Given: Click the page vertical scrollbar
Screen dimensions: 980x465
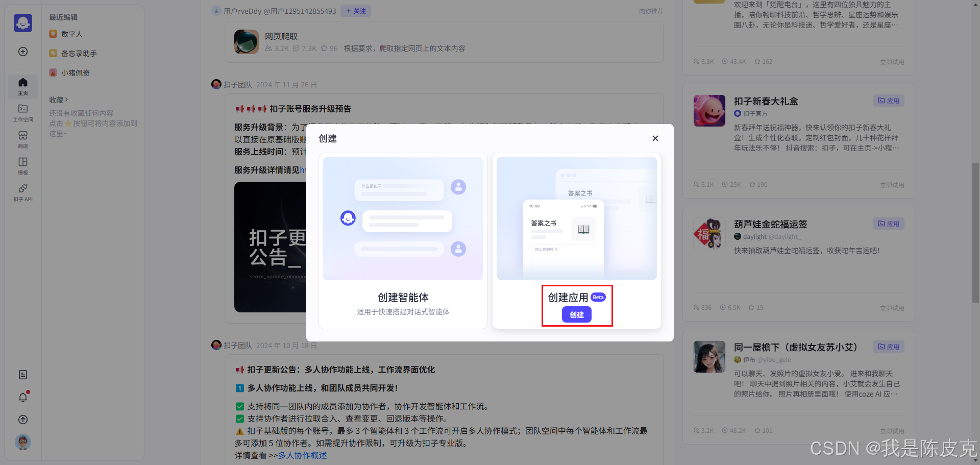Looking at the screenshot, I should click(975, 233).
